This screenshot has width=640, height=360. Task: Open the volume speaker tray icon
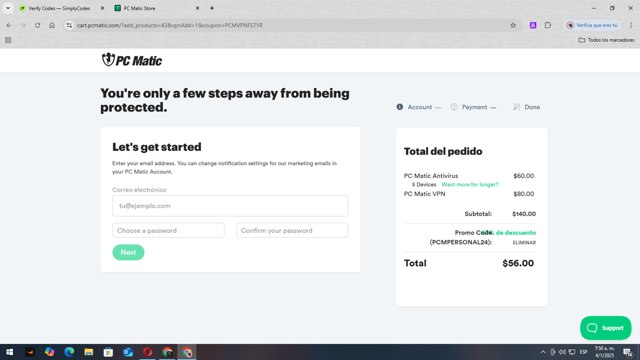tap(562, 352)
